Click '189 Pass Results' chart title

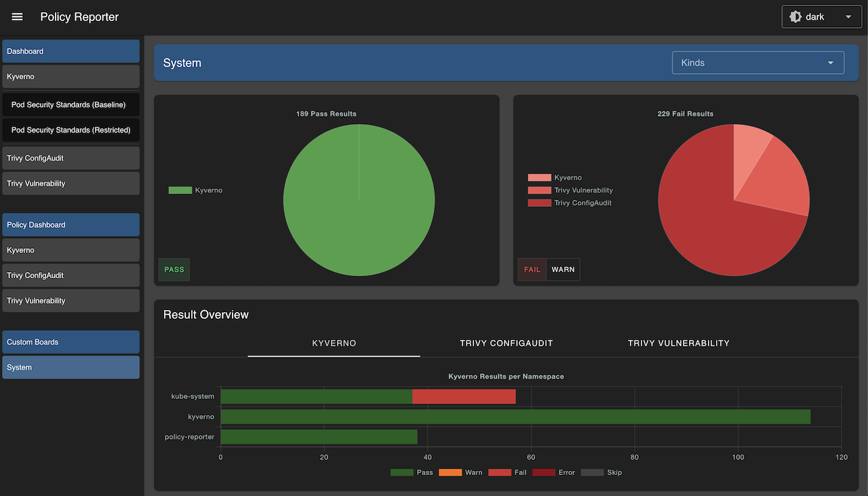326,114
